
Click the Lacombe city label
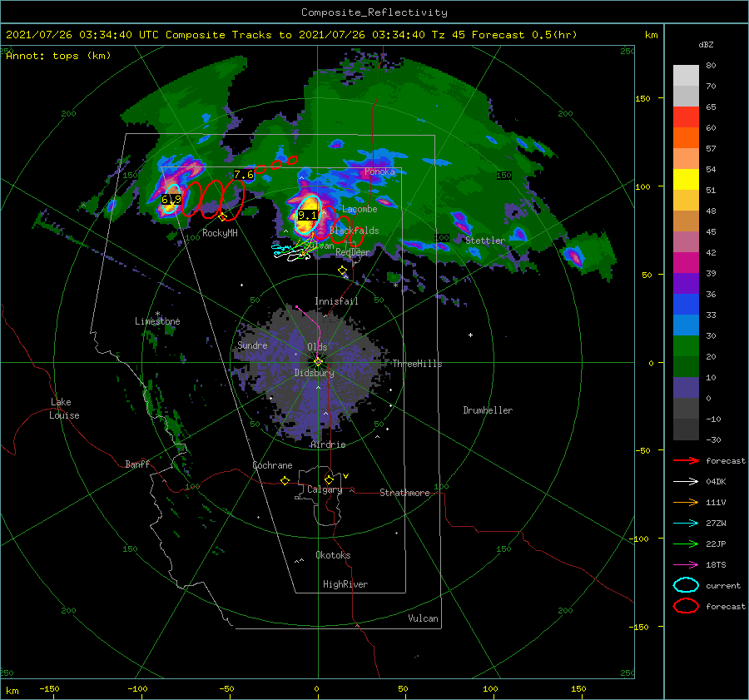(x=360, y=209)
